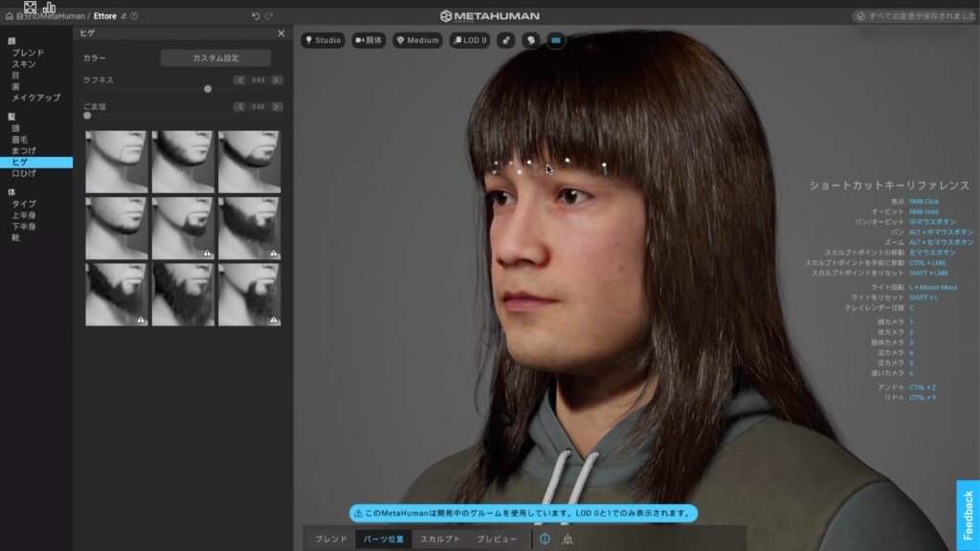Open 下半身 lower body settings

[x=24, y=226]
